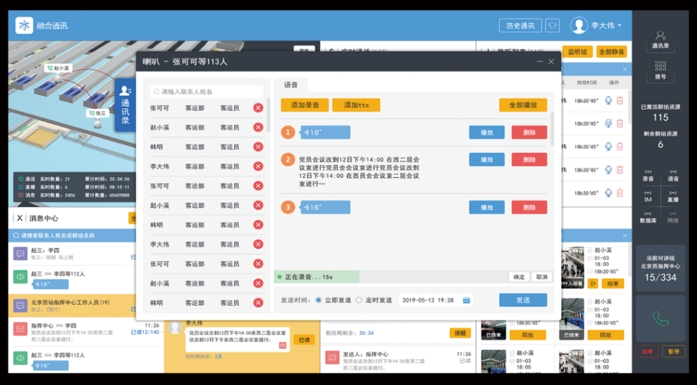
Task: Click yellow 结束 button beside video thumbnail
Action: [x=613, y=283]
